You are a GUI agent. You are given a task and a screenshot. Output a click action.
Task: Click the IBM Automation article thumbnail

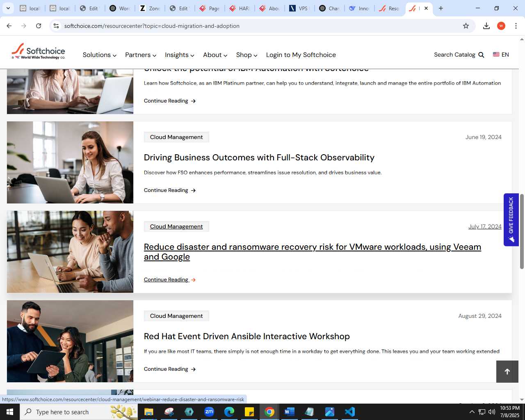(70, 91)
